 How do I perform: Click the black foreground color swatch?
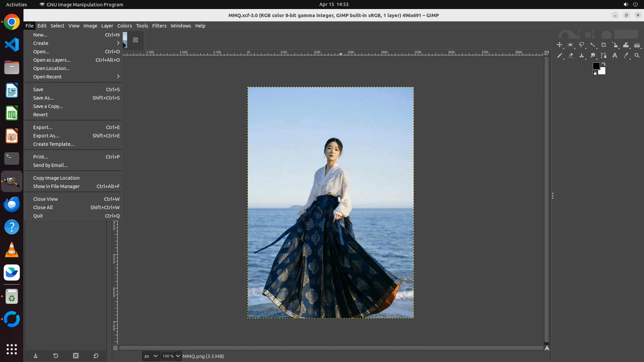[x=596, y=66]
